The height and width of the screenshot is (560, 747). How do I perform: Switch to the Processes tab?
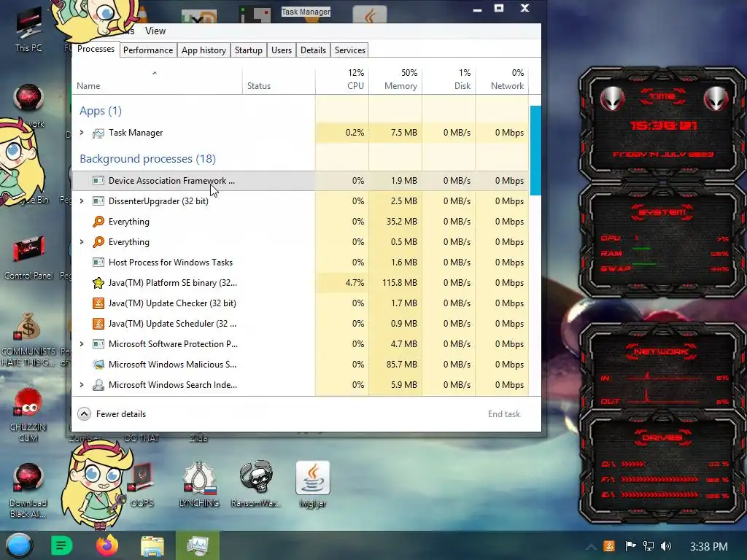[96, 49]
